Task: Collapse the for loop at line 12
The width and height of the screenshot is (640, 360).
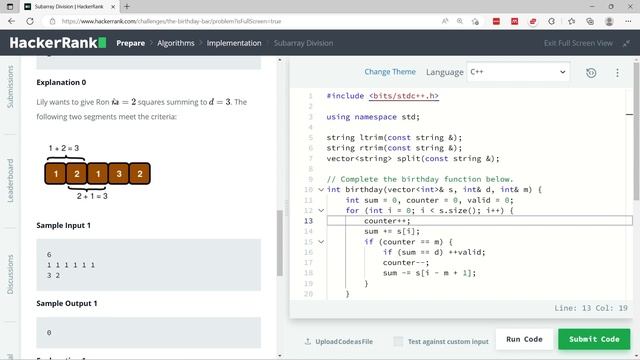Action: pos(321,210)
